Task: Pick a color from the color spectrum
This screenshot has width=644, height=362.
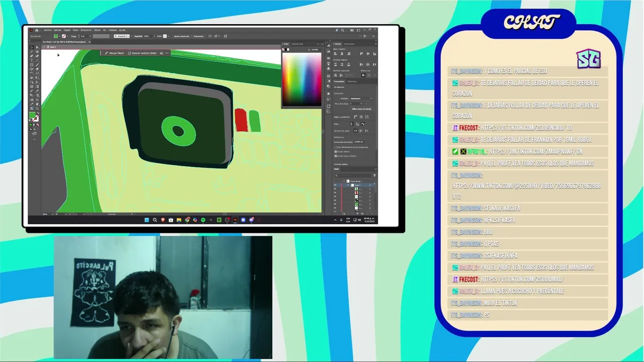Action: pos(302,79)
